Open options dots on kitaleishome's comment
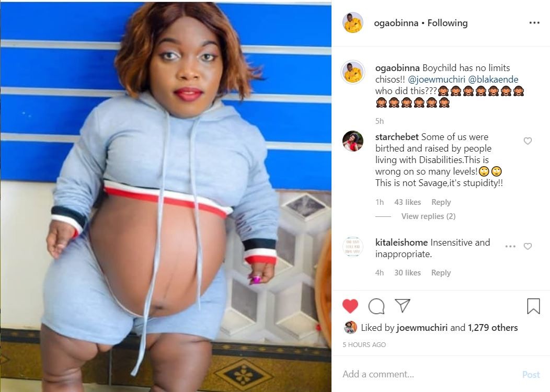Screen dimensions: 550x392 [x=510, y=247]
